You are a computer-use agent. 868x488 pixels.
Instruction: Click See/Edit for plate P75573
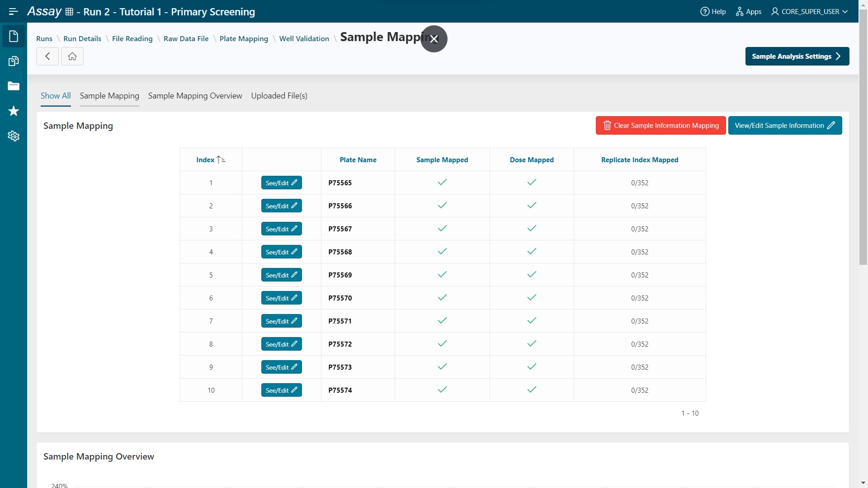click(x=281, y=367)
